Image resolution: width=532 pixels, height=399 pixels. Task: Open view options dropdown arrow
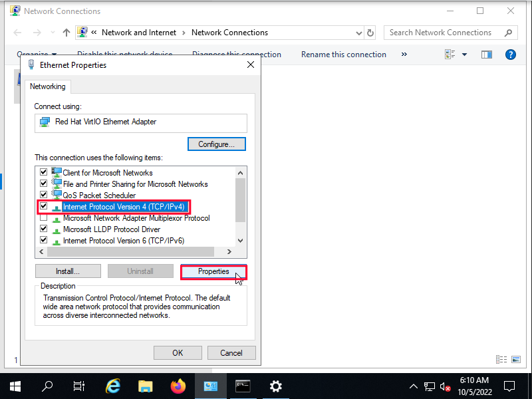click(464, 55)
